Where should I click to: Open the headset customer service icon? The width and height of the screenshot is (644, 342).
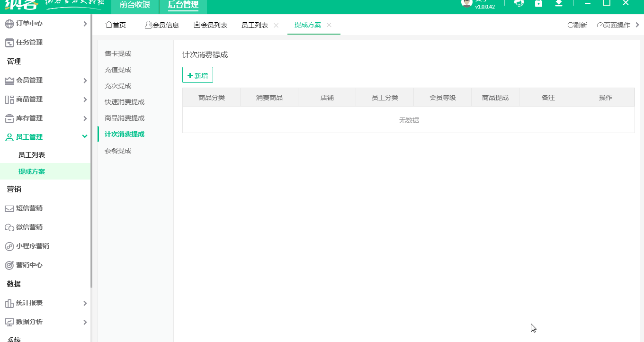[x=519, y=4]
